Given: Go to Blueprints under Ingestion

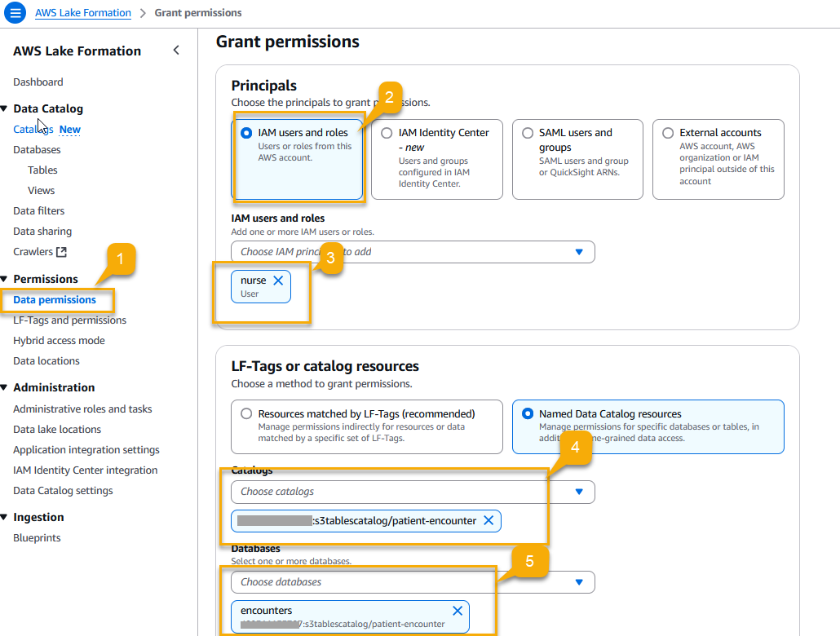Looking at the screenshot, I should click(x=35, y=537).
